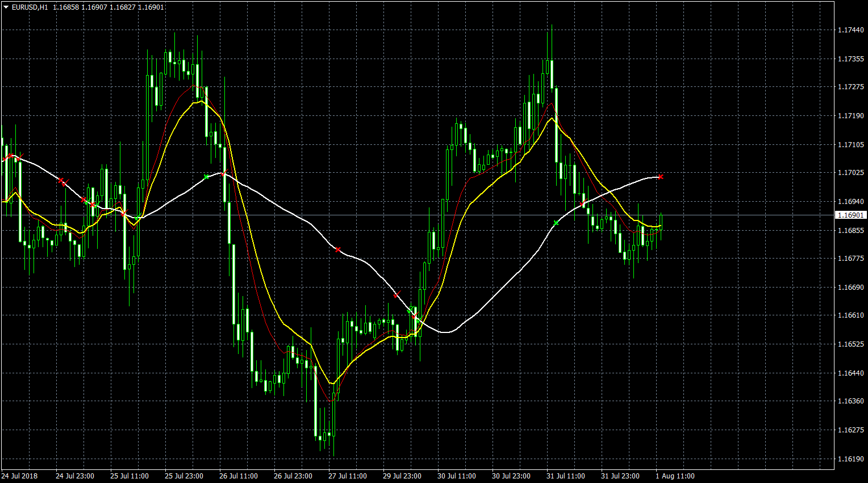
Task: Select the 24 Jul 23:00 time label
Action: (x=75, y=476)
